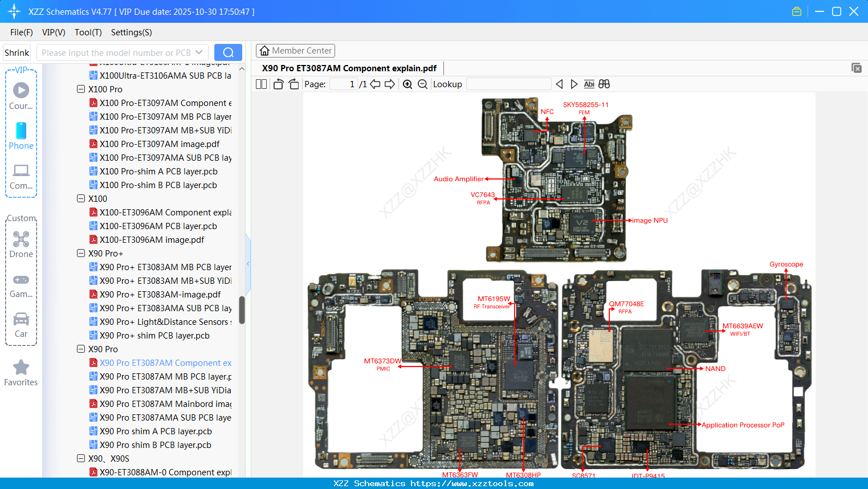Zoom out of the PDF page
Image resolution: width=868 pixels, height=489 pixels.
pyautogui.click(x=422, y=84)
